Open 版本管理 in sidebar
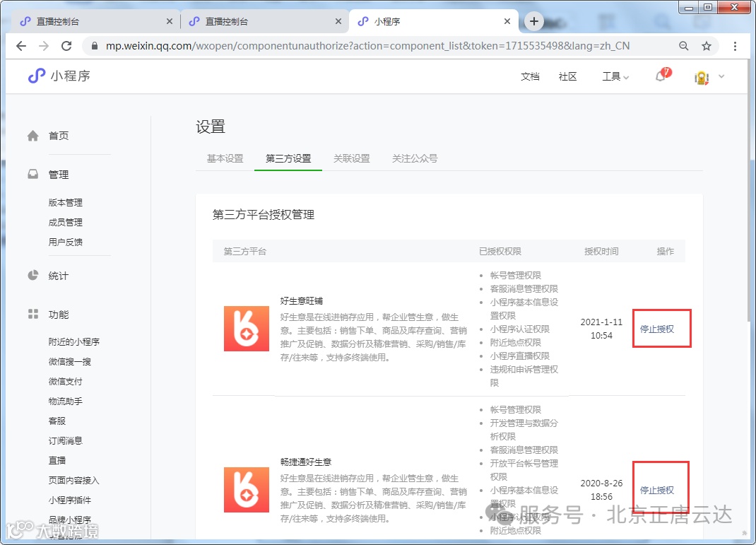 66,203
